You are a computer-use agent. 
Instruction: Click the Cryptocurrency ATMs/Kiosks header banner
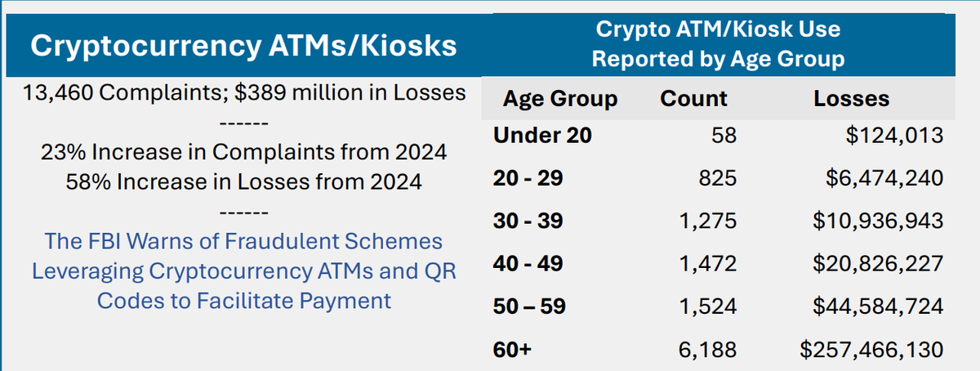pyautogui.click(x=244, y=46)
